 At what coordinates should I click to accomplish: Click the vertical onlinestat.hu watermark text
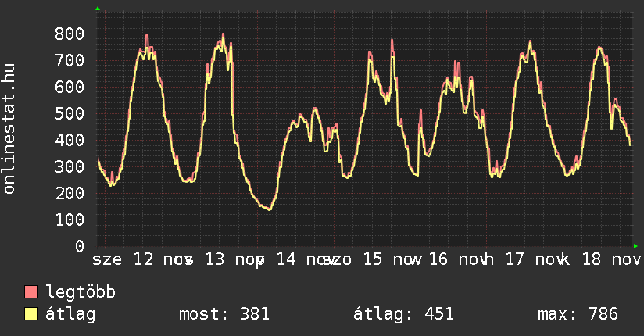(x=10, y=130)
